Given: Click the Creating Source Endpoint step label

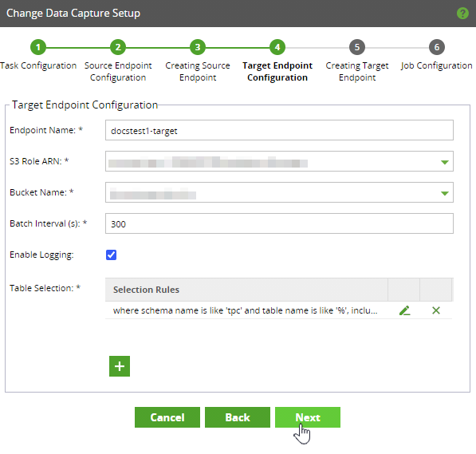Looking at the screenshot, I should [198, 72].
